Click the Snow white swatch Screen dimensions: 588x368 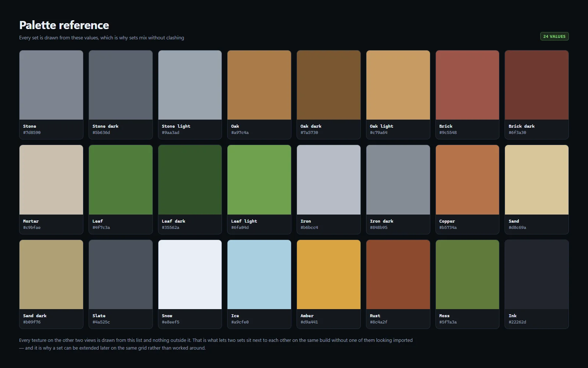190,275
